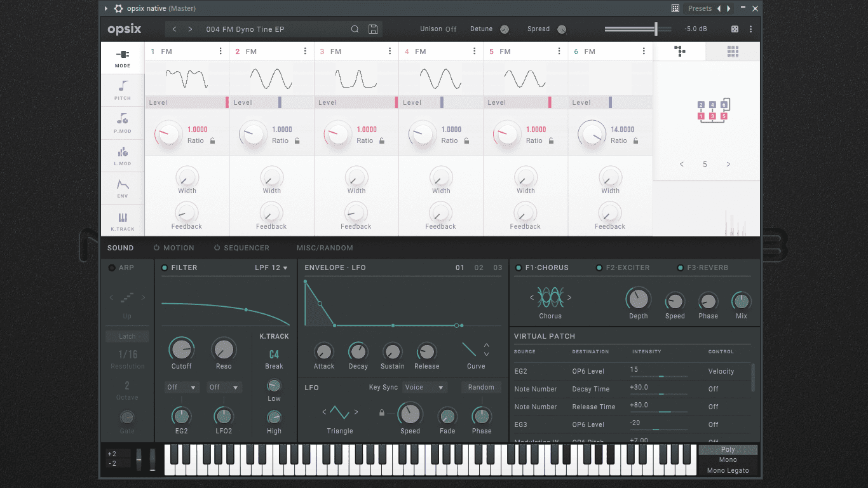The width and height of the screenshot is (868, 488).
Task: Click the envelope Curve shape icon
Action: [469, 349]
